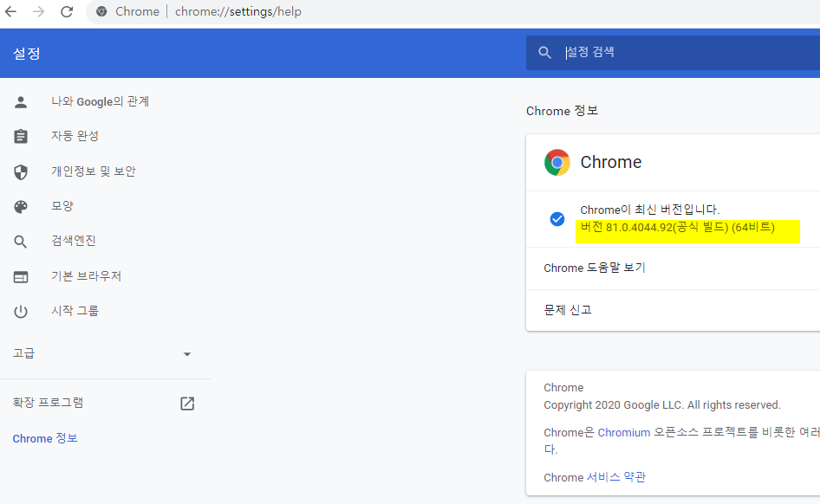820x504 pixels.
Task: Follow the Chromium open source link
Action: point(624,432)
